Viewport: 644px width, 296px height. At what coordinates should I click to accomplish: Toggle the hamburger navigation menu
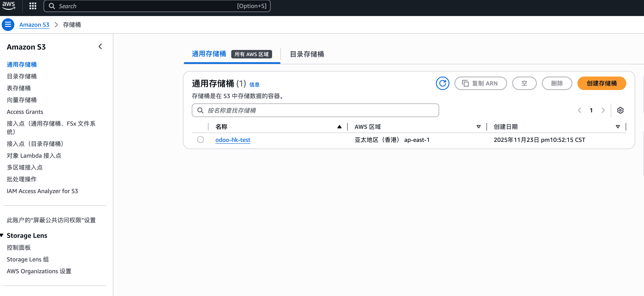pyautogui.click(x=8, y=24)
